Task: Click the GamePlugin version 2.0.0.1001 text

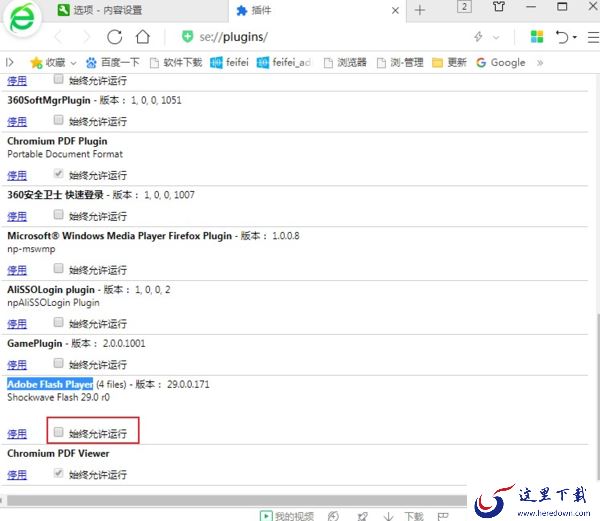Action: coord(124,344)
